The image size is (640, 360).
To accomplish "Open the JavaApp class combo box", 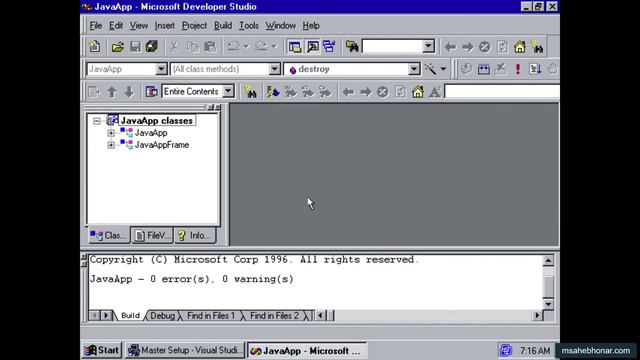I will pos(127,69).
